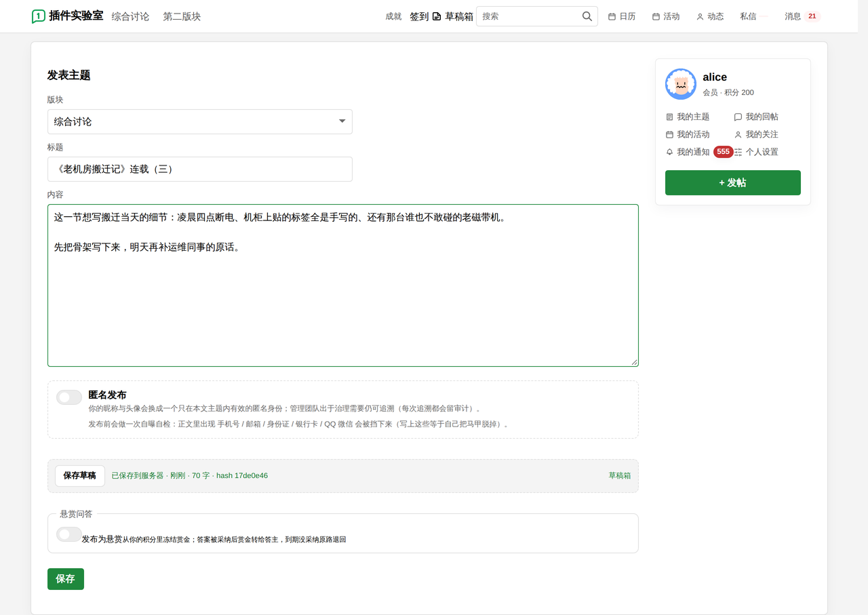Open 综合讨论 in the top navigation

click(130, 16)
